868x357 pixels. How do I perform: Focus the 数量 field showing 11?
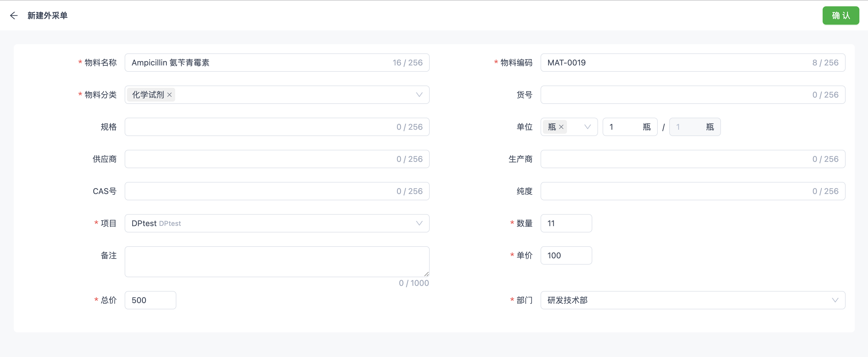(566, 223)
